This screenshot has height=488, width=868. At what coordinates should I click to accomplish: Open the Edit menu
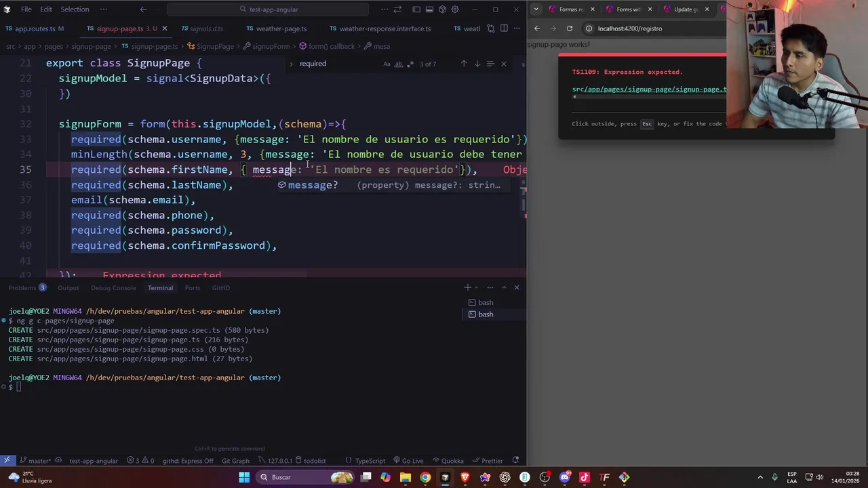[46, 9]
